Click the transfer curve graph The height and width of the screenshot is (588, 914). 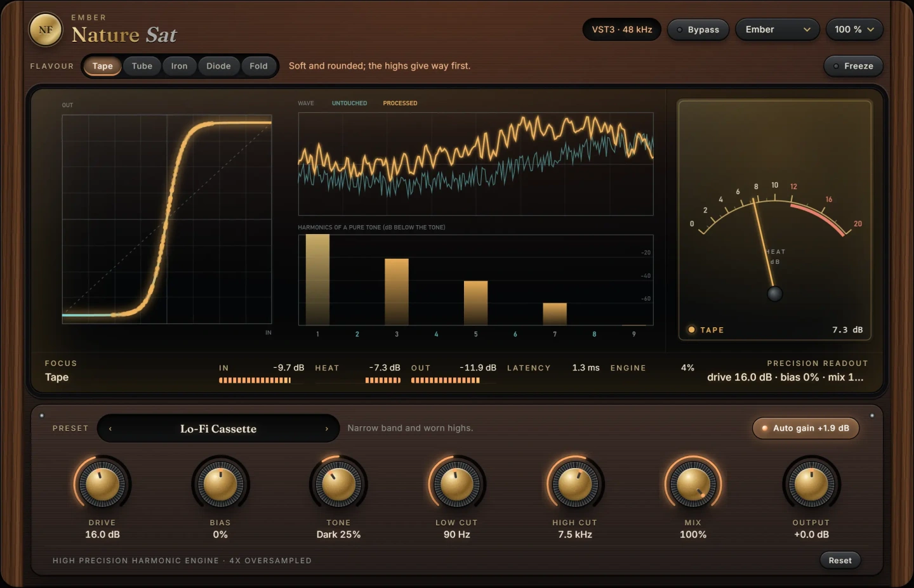coord(167,219)
